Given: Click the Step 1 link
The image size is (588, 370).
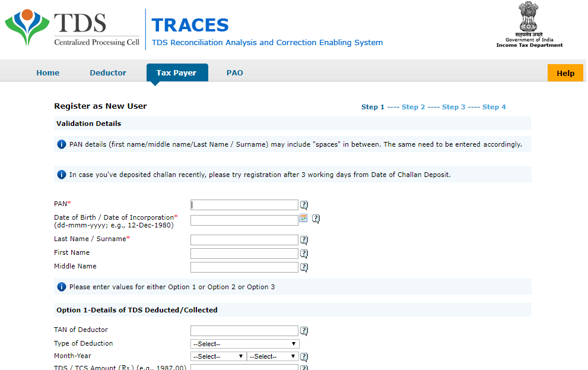Looking at the screenshot, I should (x=373, y=107).
